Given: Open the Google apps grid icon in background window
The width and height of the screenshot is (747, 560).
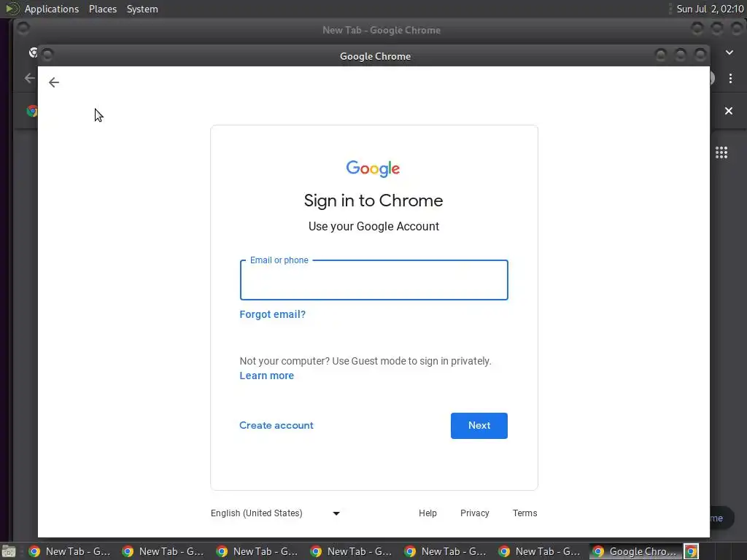Looking at the screenshot, I should (x=721, y=152).
